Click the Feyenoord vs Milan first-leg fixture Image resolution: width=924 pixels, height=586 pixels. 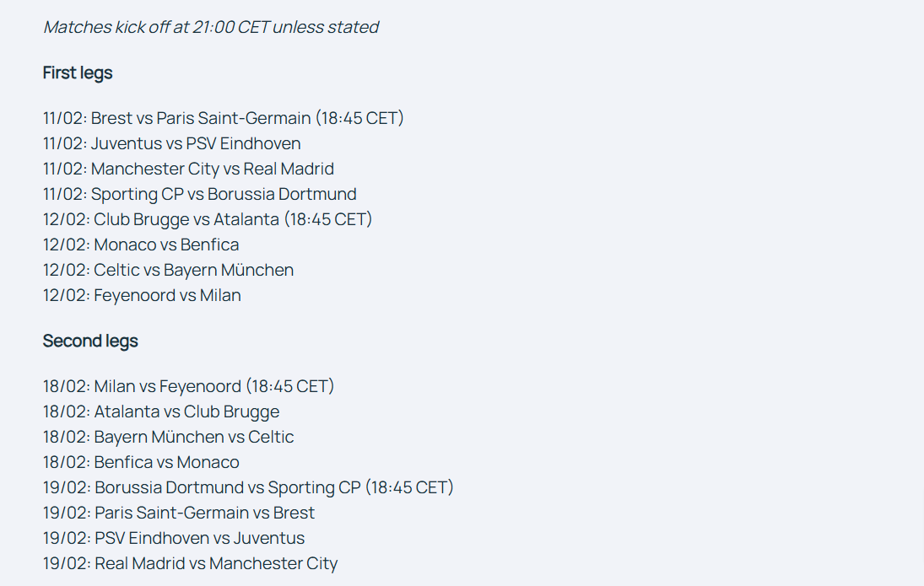click(142, 295)
